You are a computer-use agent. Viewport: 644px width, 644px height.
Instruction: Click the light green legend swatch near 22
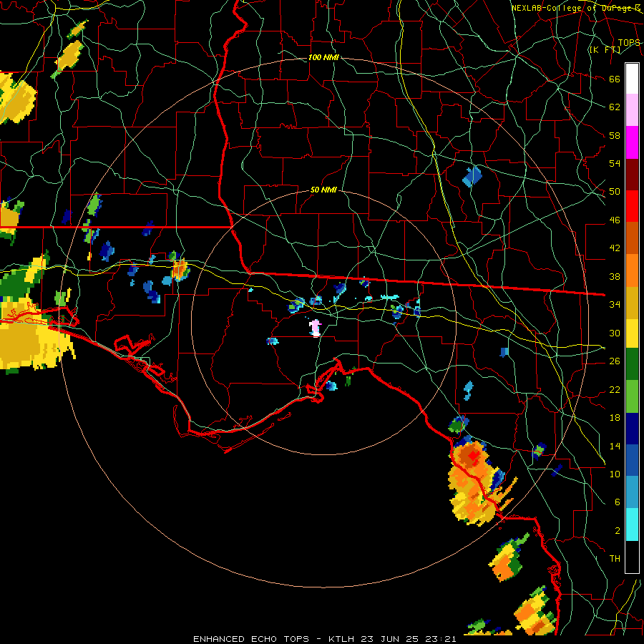632,396
